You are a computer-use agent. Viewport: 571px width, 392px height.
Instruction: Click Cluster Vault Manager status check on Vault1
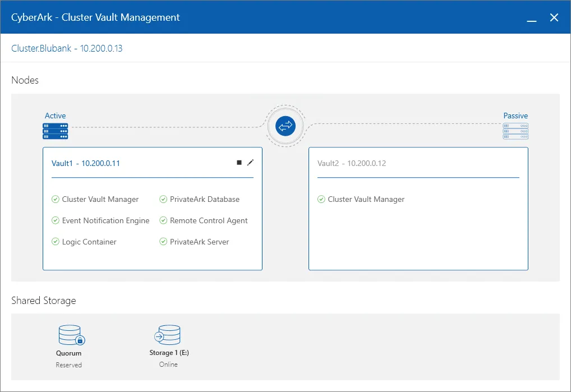tap(56, 199)
